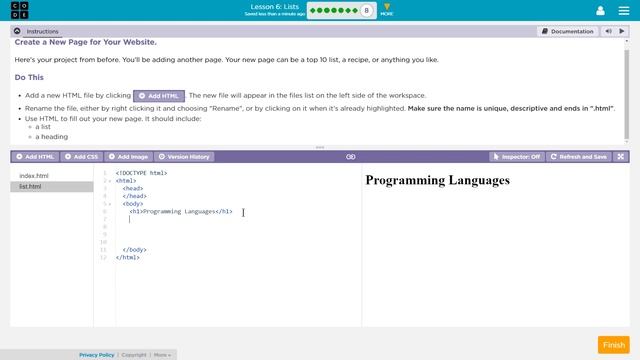Click Add HTML in the workspace toolbar
The width and height of the screenshot is (640, 360).
click(35, 157)
